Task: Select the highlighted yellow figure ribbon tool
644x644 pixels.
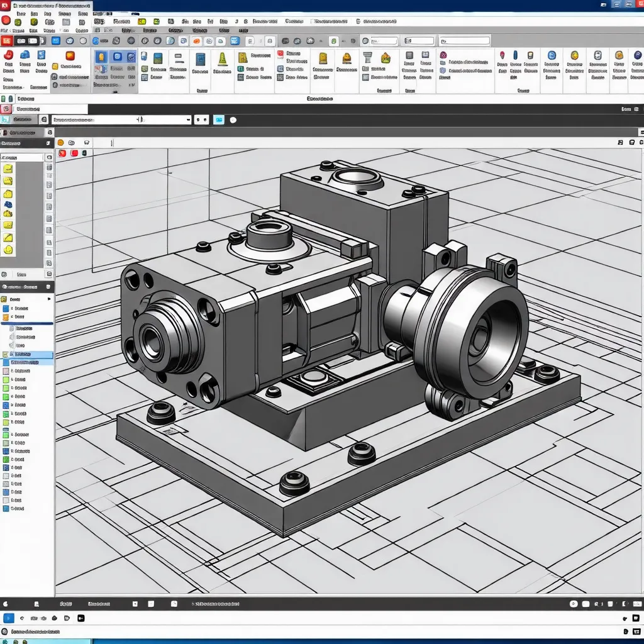Action: 101,57
